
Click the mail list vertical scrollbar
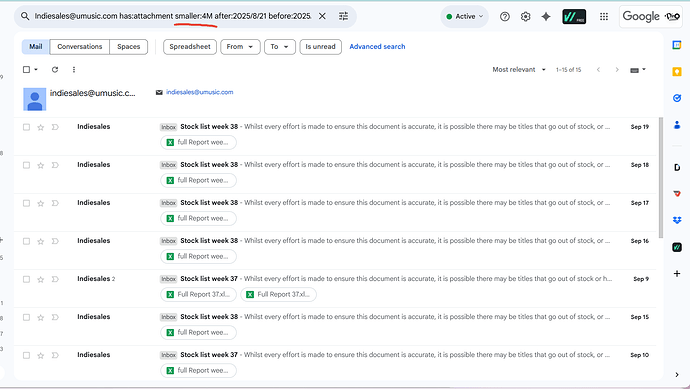(661, 178)
